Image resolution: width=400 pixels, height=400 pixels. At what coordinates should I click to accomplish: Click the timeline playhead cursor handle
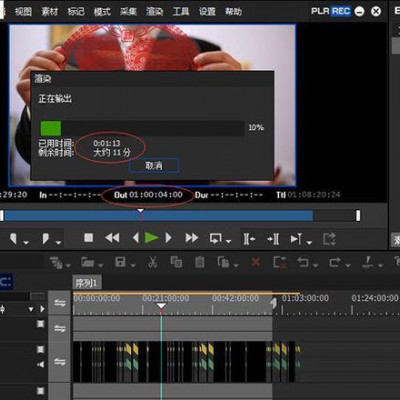(x=161, y=306)
